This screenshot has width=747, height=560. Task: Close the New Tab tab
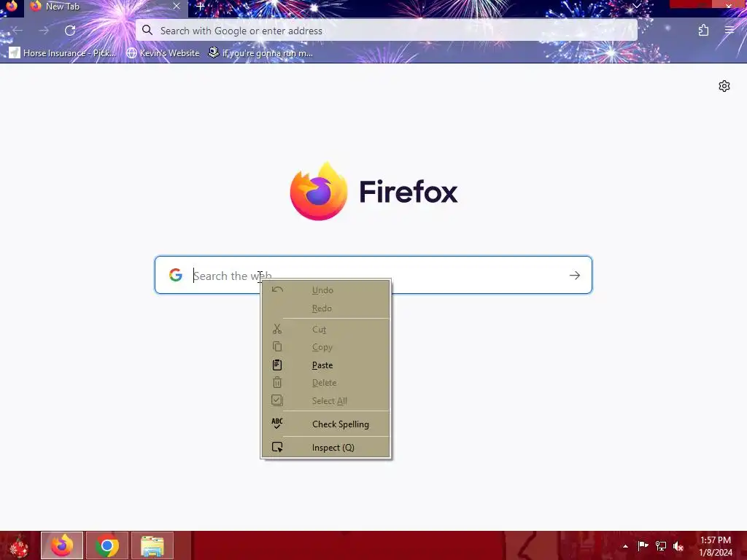(x=177, y=7)
